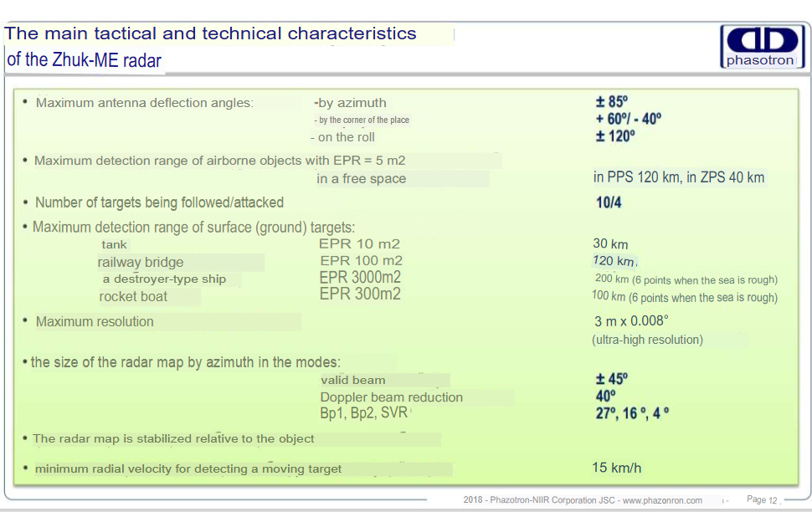812x512 pixels.
Task: Click 'EPR 10 m2' value
Action: tap(359, 243)
